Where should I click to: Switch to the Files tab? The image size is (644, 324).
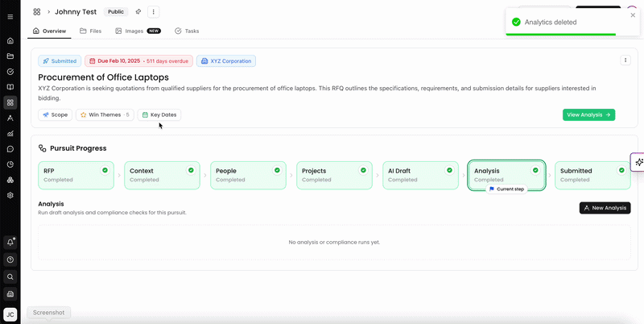tap(90, 31)
